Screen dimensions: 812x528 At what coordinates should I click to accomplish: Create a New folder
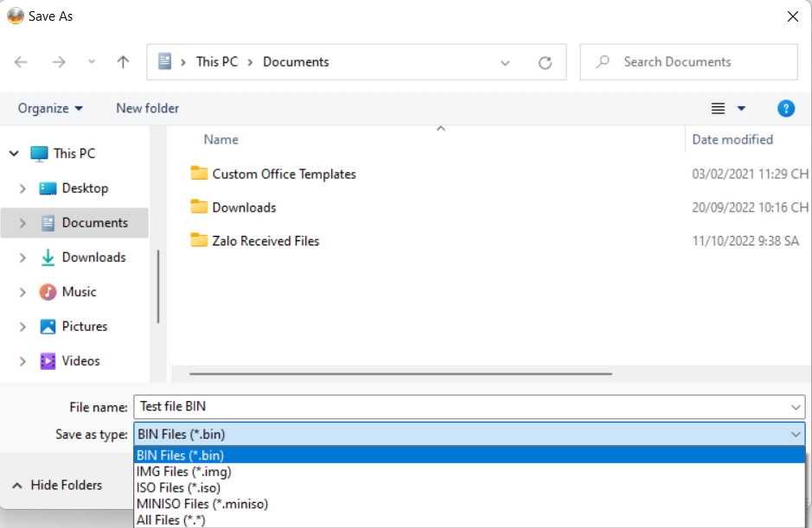(x=148, y=108)
